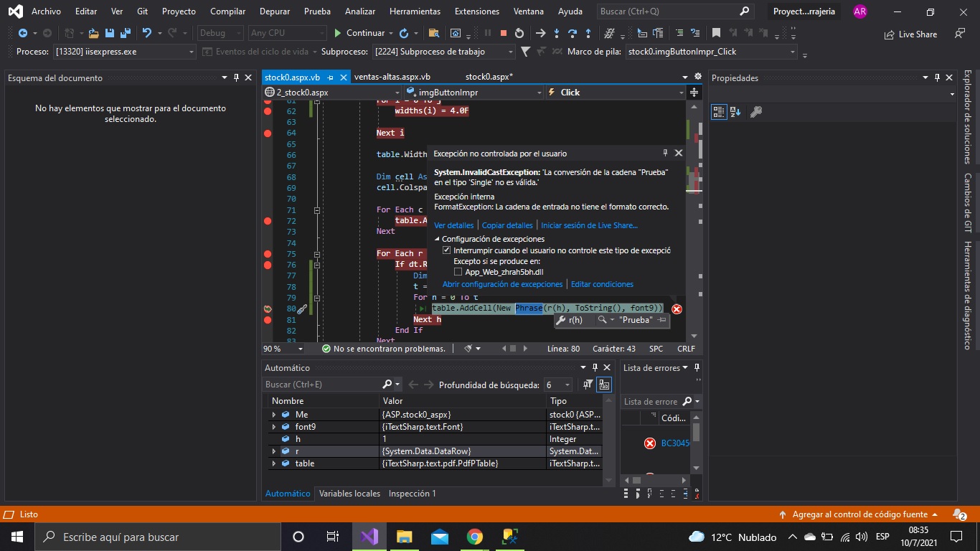Open Profundidad de búsqueda dropdown

tap(558, 385)
